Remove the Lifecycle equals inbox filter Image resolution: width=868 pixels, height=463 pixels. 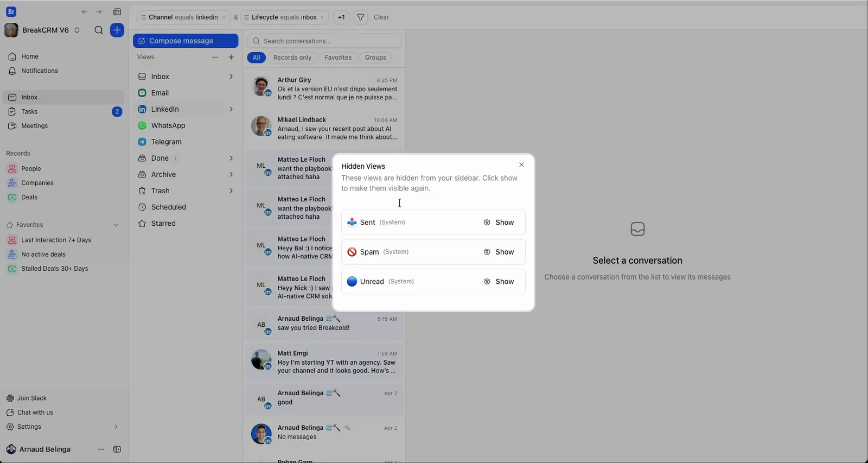point(322,17)
